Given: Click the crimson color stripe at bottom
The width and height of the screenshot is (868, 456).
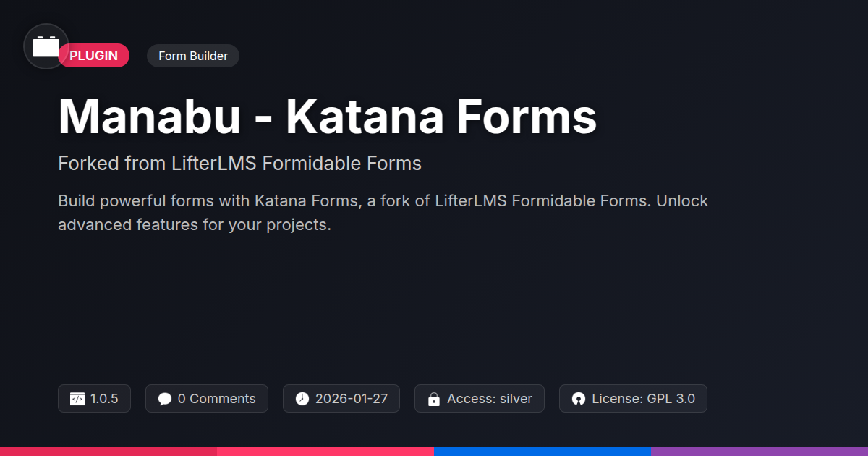Looking at the screenshot, I should 109,452.
